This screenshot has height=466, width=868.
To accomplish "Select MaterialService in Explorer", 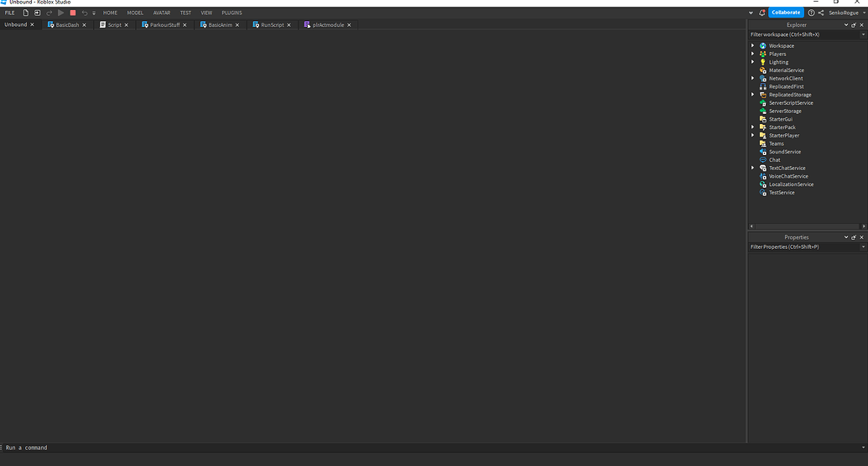I will point(786,70).
